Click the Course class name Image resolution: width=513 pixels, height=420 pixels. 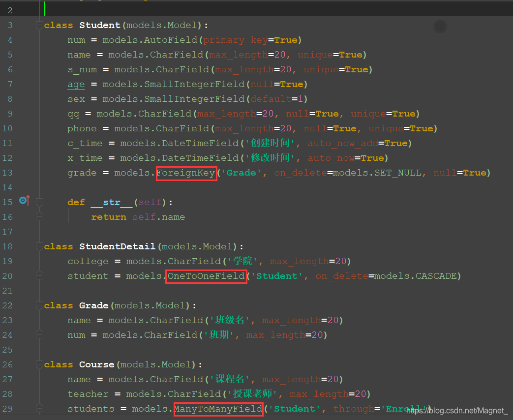point(96,364)
